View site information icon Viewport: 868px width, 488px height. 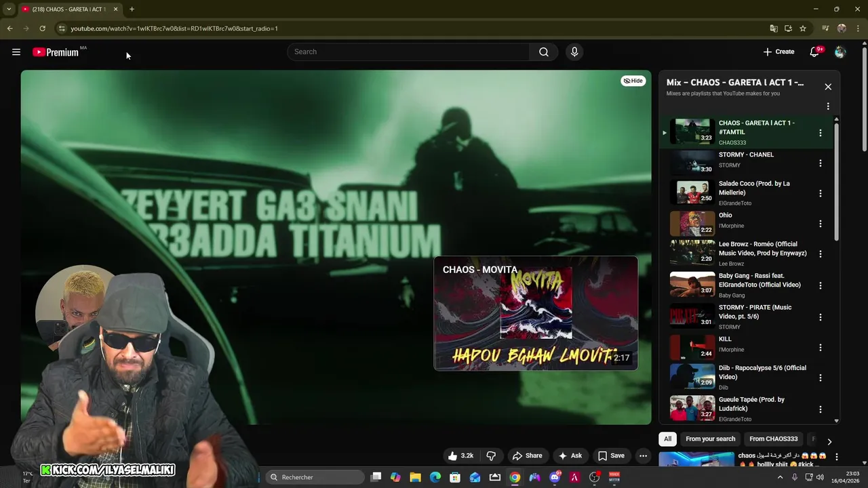click(62, 28)
